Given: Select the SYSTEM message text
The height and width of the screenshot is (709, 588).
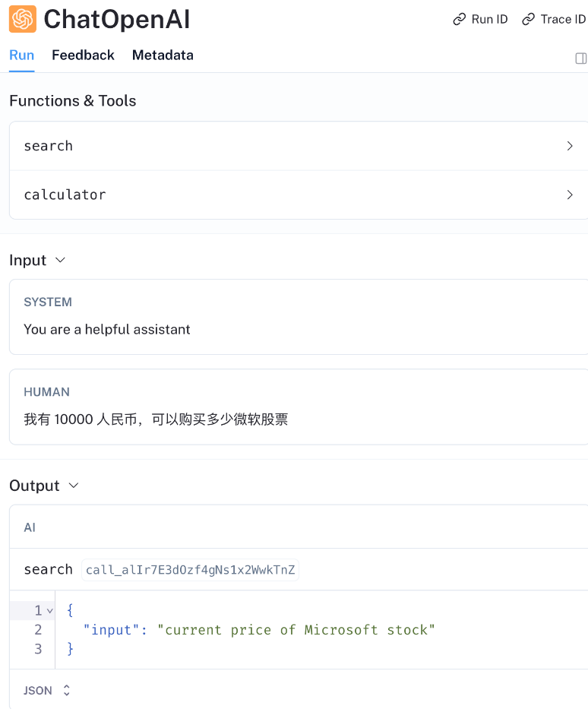Looking at the screenshot, I should (x=106, y=329).
